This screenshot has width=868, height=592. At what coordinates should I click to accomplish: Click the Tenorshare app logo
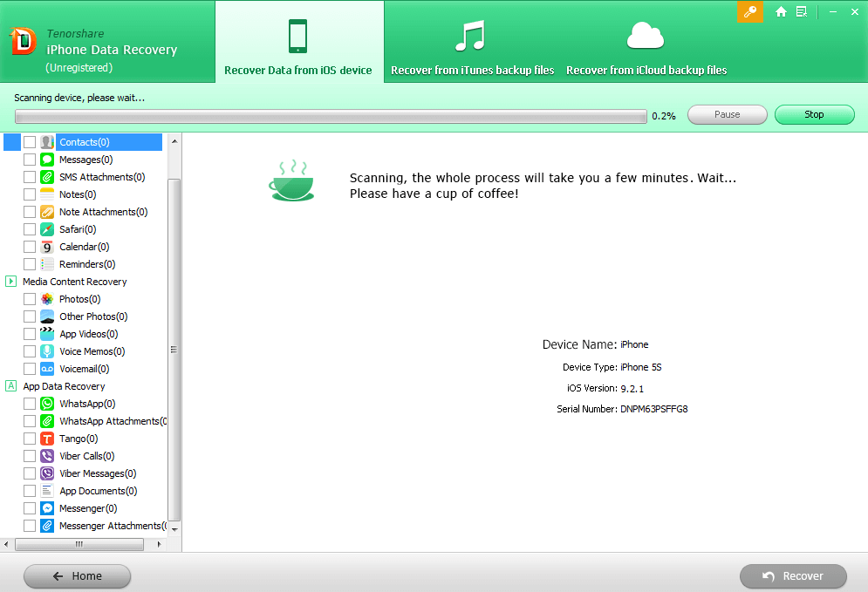click(24, 42)
